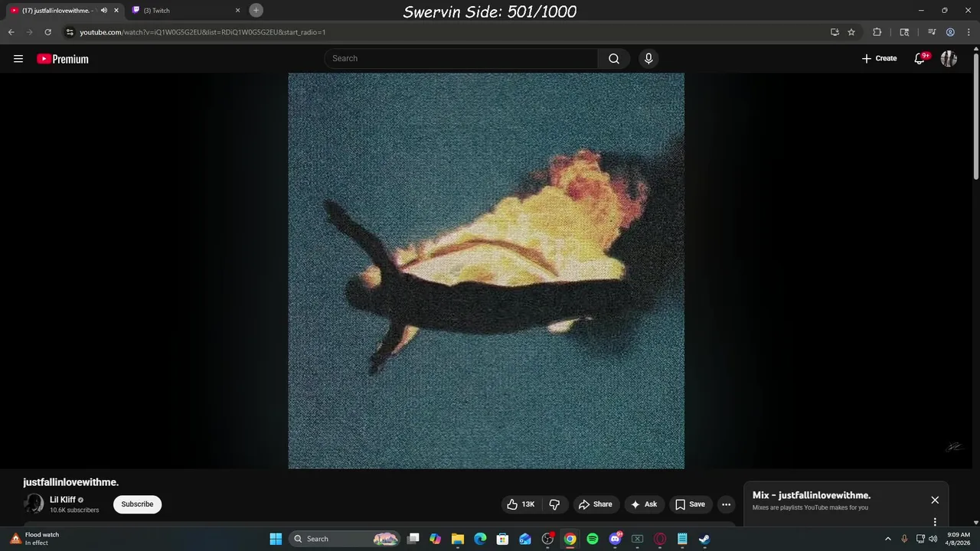Click the Windows taskbar Search box
980x551 pixels.
pyautogui.click(x=345, y=539)
